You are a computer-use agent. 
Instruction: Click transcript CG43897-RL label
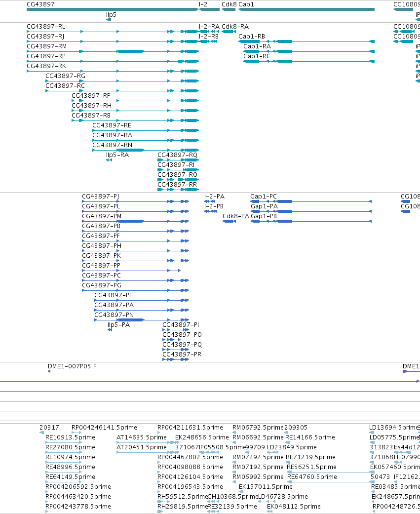[x=46, y=27]
